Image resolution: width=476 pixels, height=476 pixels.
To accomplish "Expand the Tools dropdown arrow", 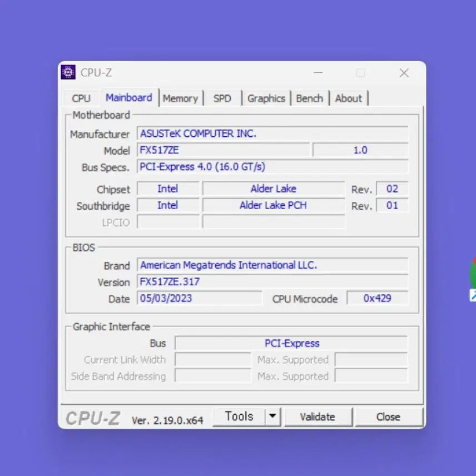I will click(272, 416).
